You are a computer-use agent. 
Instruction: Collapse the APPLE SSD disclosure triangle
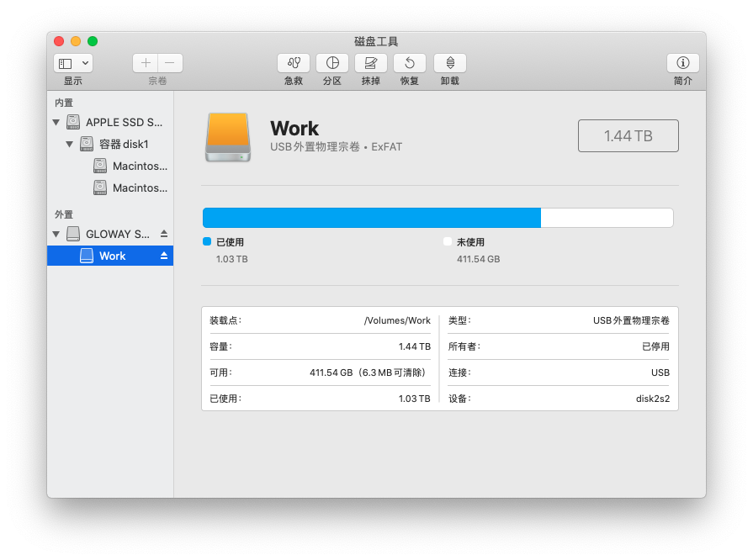(x=56, y=123)
